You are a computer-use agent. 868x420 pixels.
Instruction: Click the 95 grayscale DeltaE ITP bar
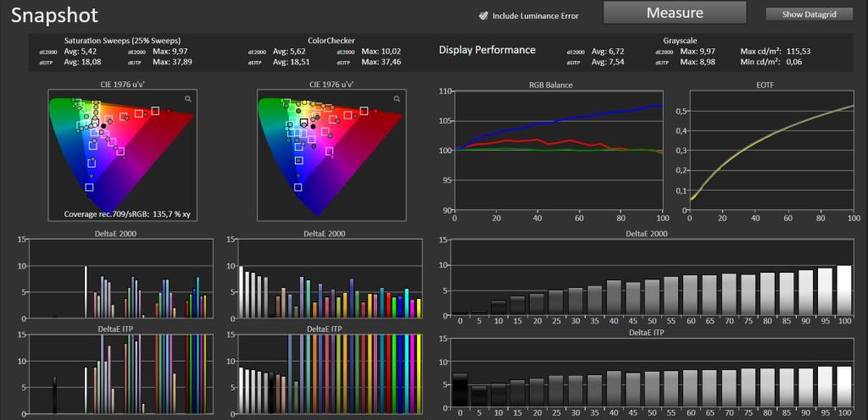coord(826,388)
